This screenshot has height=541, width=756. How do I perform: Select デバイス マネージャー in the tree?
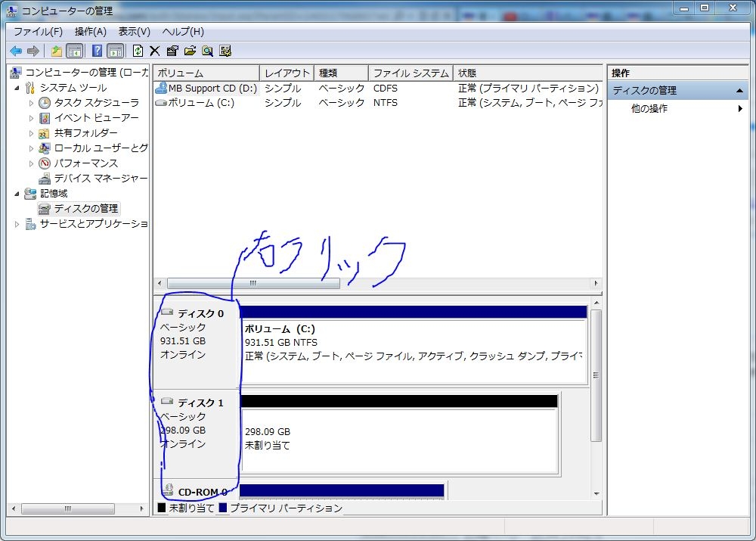101,179
